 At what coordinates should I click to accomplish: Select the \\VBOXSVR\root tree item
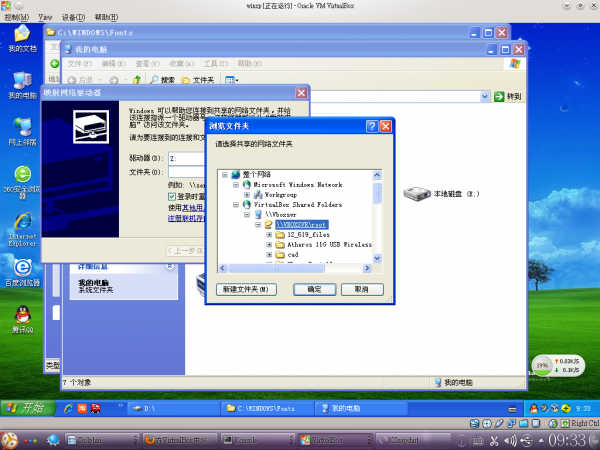302,225
